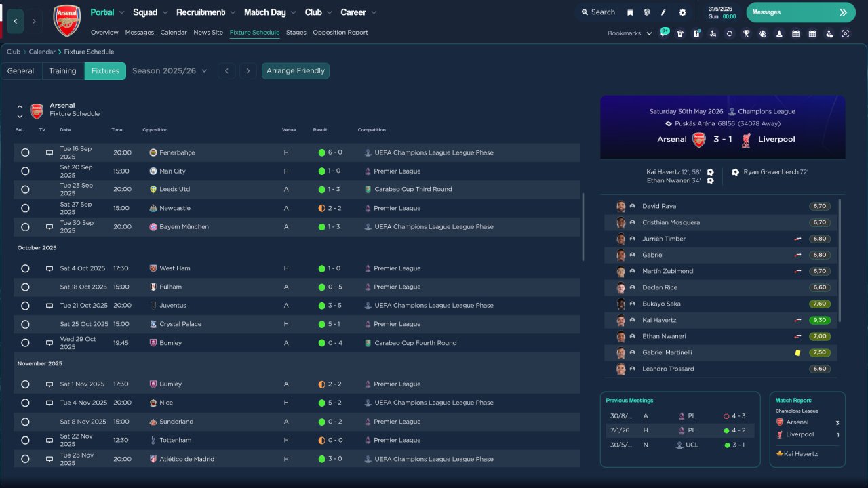Click the speech bubble notifications icon
The width and height of the screenshot is (868, 488).
pyautogui.click(x=665, y=32)
